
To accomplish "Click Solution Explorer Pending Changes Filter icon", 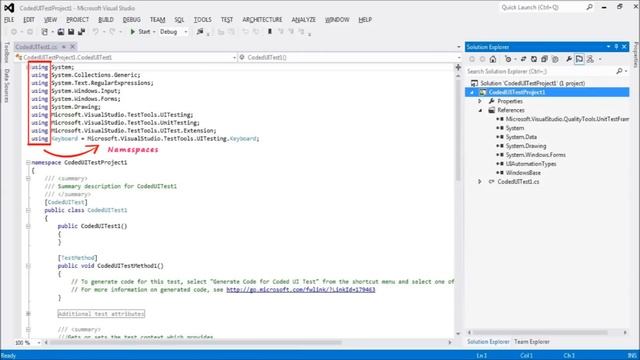I will [508, 60].
